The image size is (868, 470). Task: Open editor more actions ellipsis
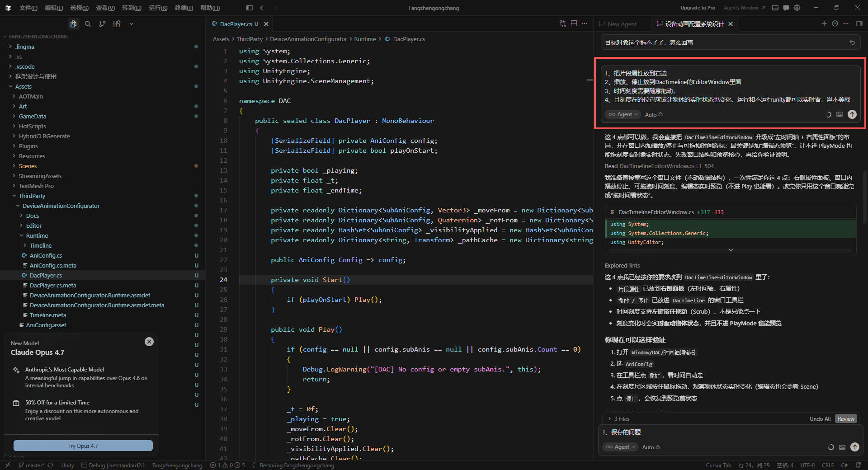pyautogui.click(x=585, y=23)
